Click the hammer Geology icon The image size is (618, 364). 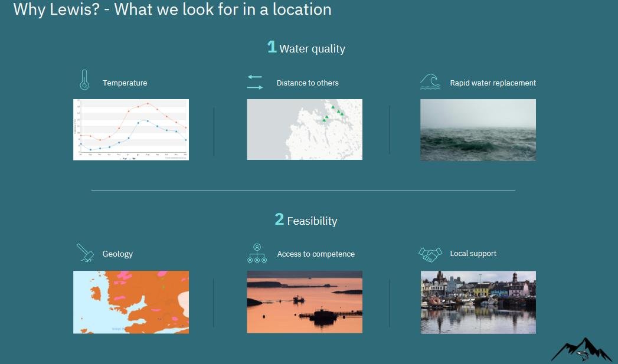tap(86, 252)
